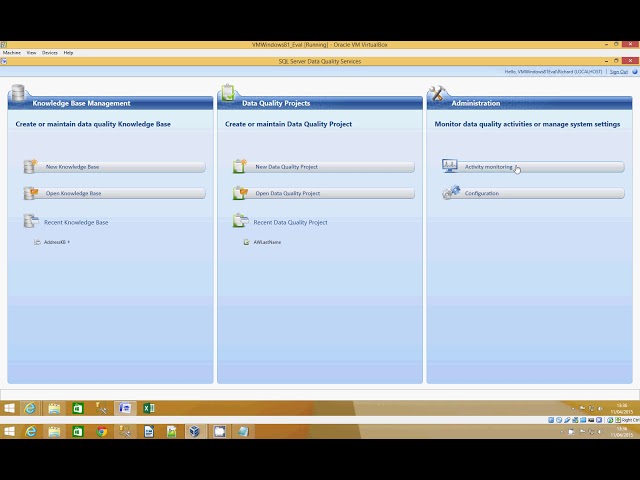Open Action Center flag in guest VM tray
Screen dimensions: 640x480
tap(582, 409)
